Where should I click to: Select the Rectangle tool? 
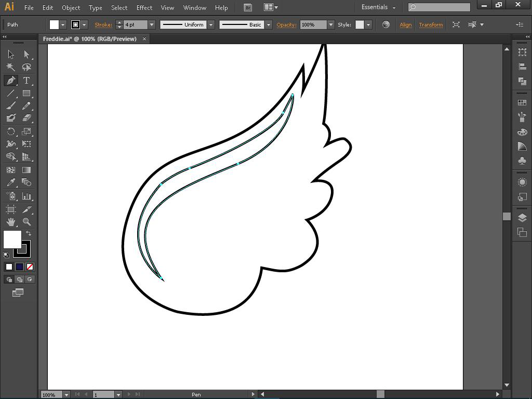click(26, 94)
